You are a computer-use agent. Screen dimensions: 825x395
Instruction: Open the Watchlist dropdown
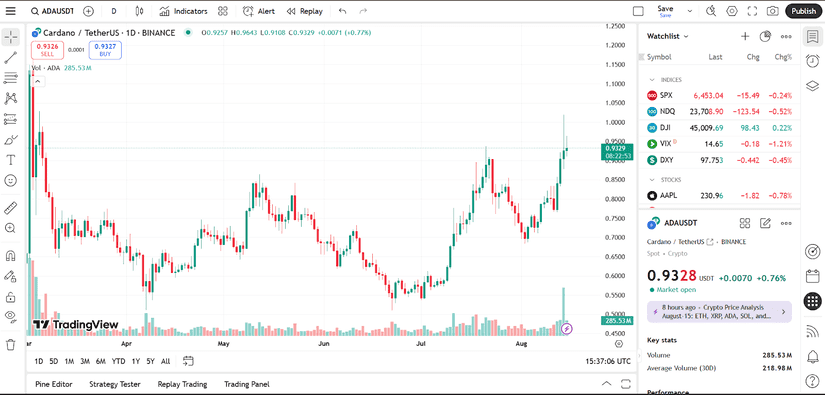click(x=668, y=36)
